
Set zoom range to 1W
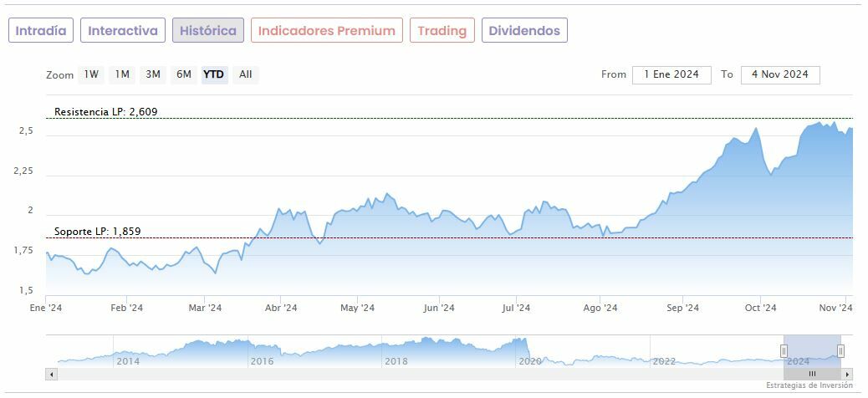[91, 74]
